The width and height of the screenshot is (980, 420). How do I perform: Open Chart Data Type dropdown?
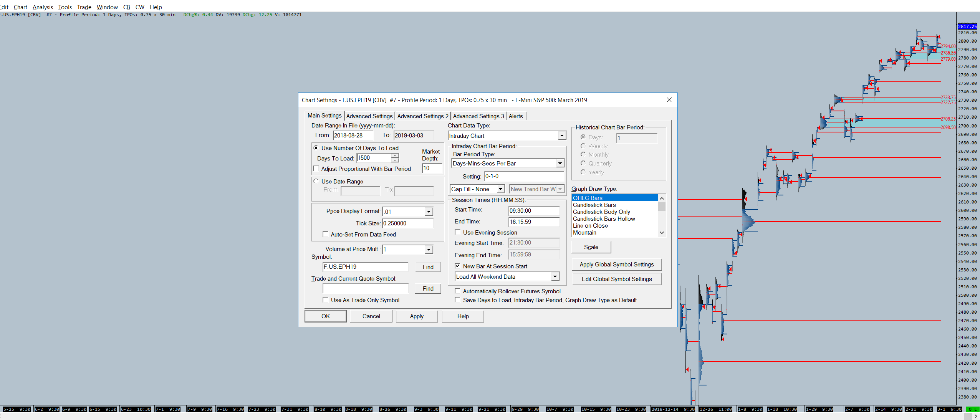point(562,136)
